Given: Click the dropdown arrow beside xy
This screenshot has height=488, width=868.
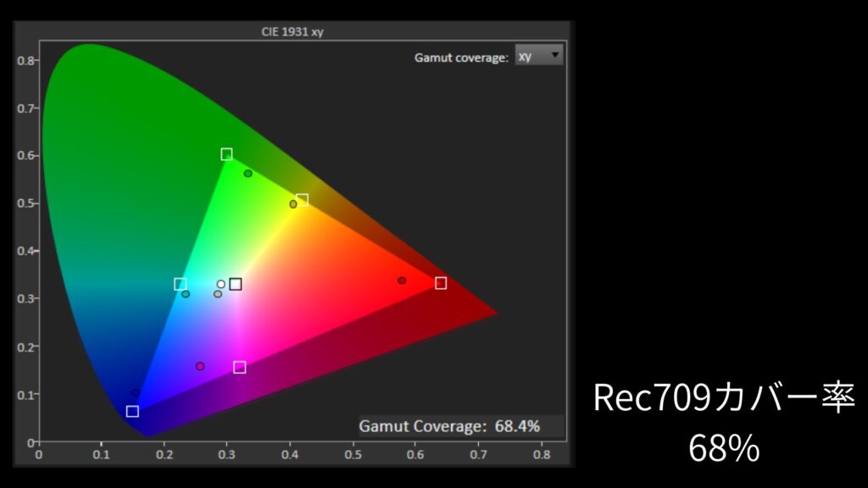Looking at the screenshot, I should pos(554,56).
